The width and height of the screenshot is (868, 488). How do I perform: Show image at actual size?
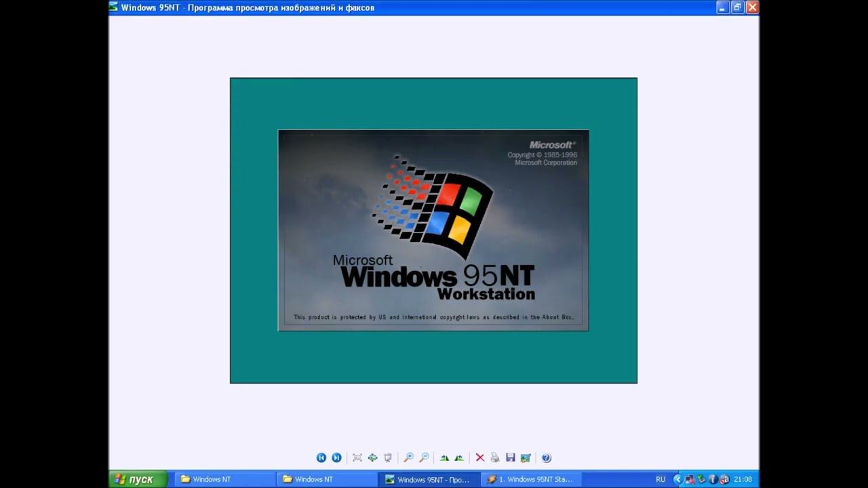pos(372,458)
